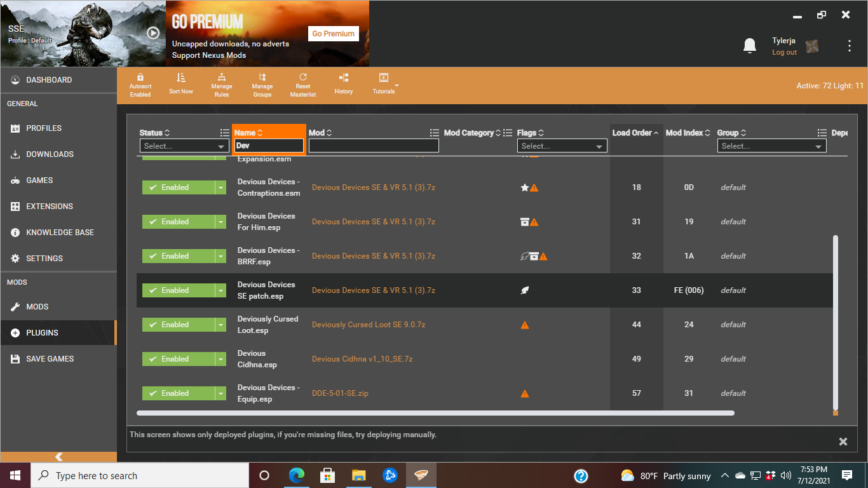Screen dimensions: 868x488
Task: Open column options icon next to Mod
Action: (x=434, y=133)
